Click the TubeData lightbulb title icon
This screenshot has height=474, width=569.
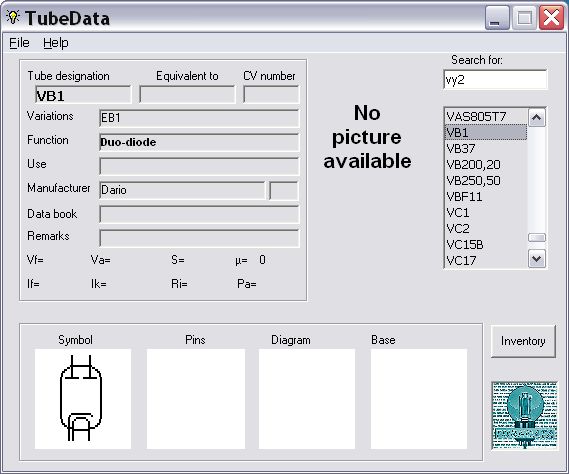[x=13, y=17]
